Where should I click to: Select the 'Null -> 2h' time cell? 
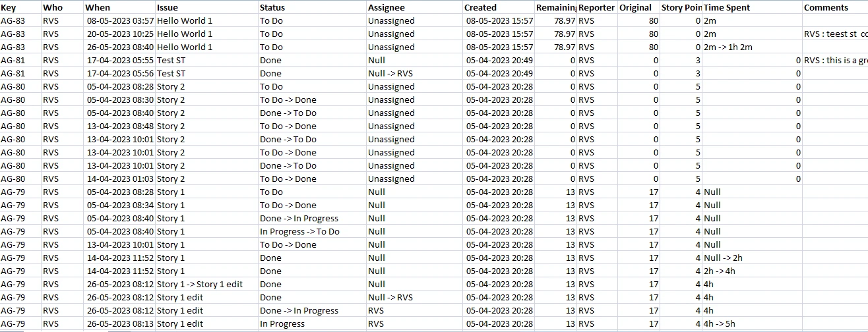723,258
